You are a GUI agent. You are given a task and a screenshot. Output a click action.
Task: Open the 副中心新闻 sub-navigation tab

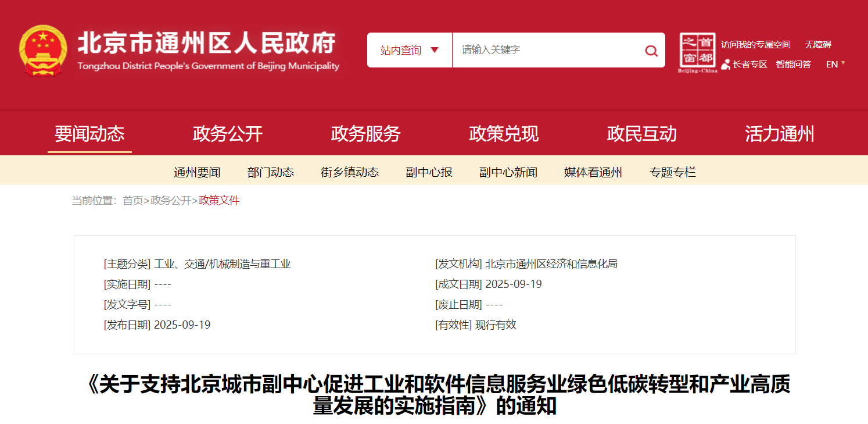click(x=508, y=172)
